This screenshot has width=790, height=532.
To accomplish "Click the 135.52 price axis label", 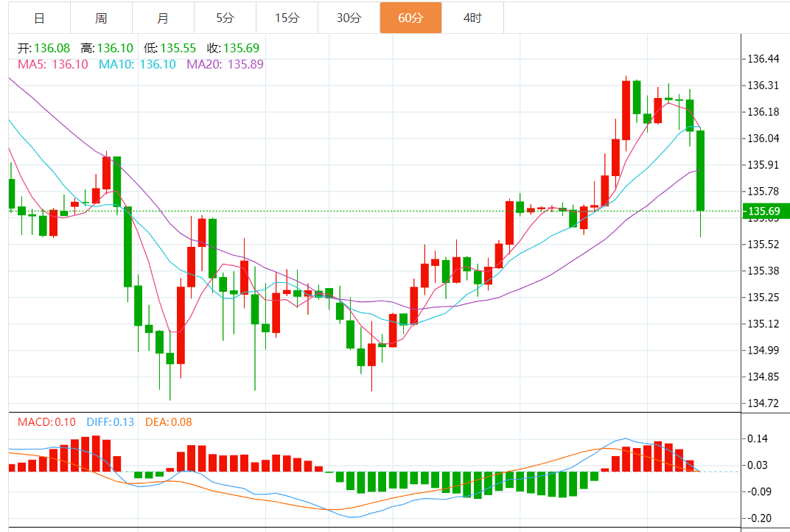I will click(763, 245).
